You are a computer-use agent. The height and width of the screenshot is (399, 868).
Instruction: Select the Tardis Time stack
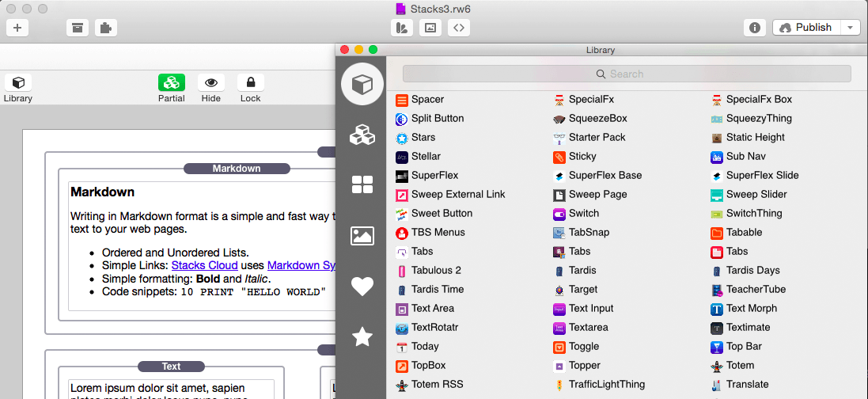point(430,289)
